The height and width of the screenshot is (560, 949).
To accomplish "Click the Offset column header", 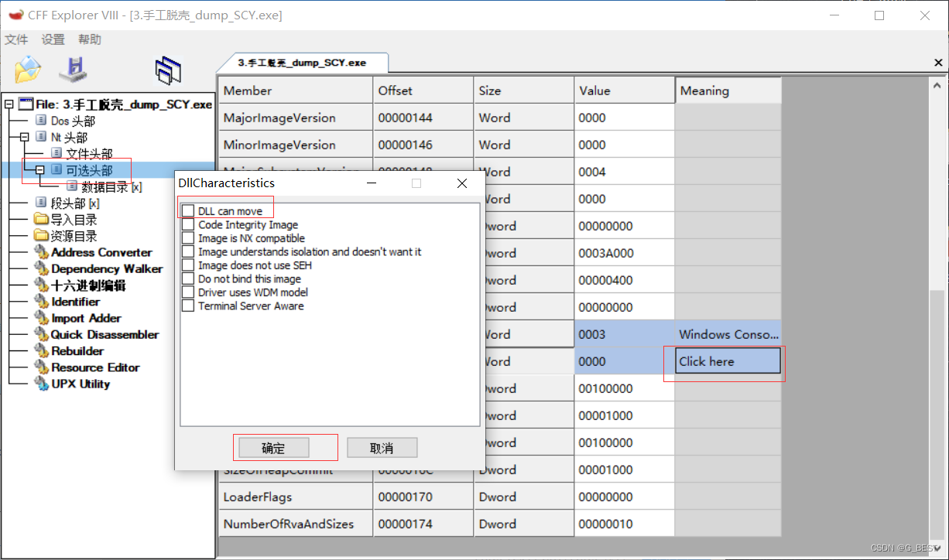I will (x=423, y=90).
